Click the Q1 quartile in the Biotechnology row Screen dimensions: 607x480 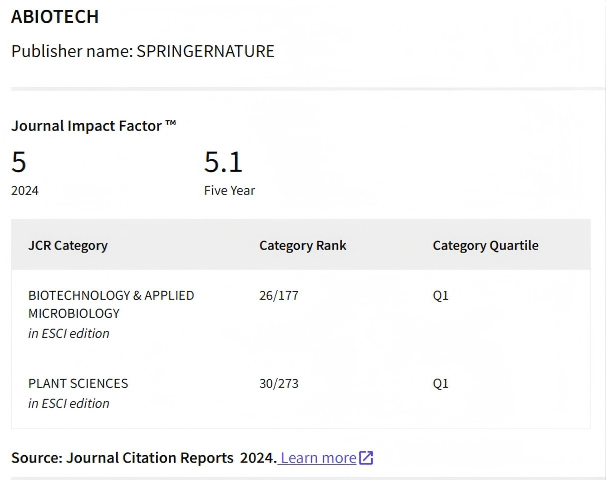click(440, 295)
